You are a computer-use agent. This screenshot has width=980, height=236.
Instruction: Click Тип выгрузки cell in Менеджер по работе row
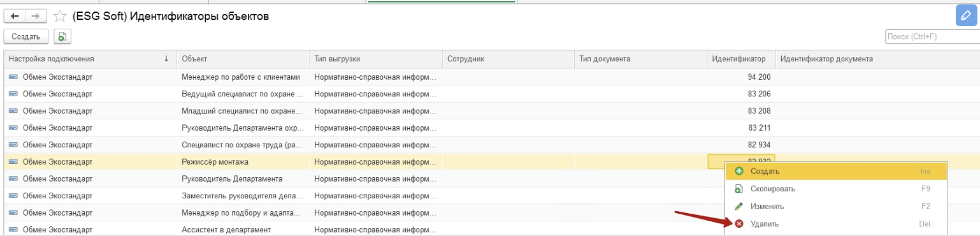coord(375,77)
